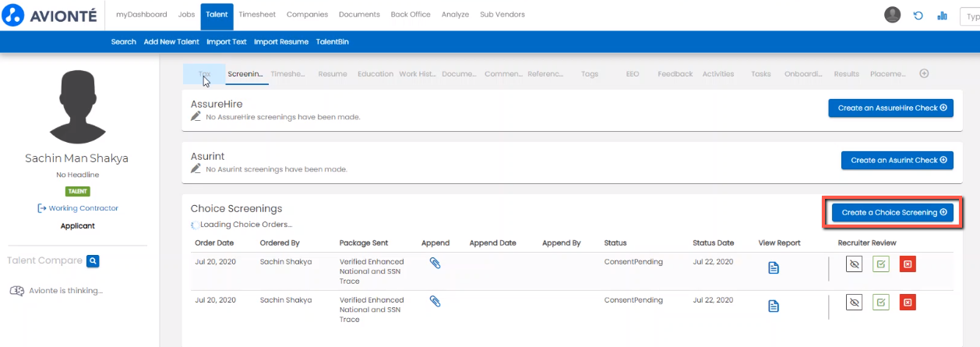
Task: View report for second Choice Screening row
Action: click(x=774, y=306)
